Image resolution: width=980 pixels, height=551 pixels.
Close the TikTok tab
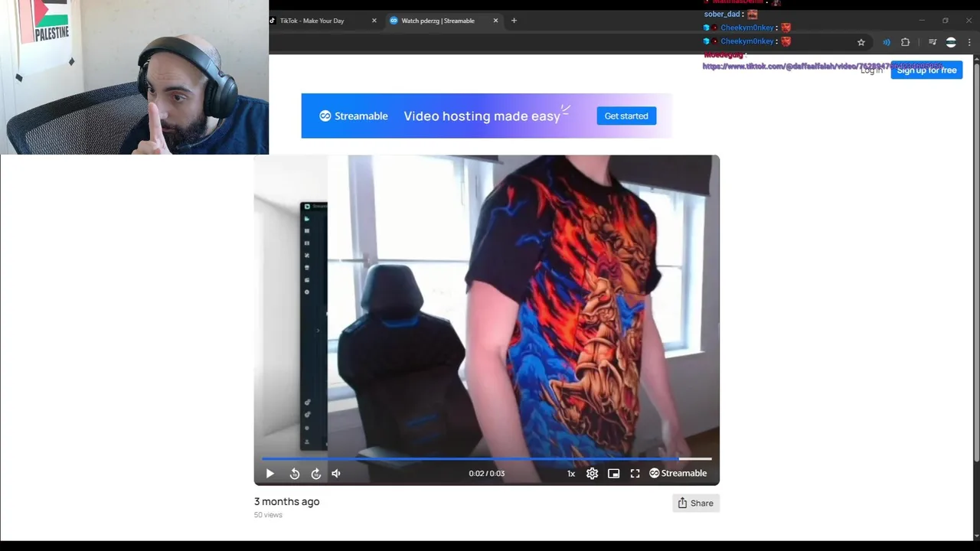tap(374, 21)
